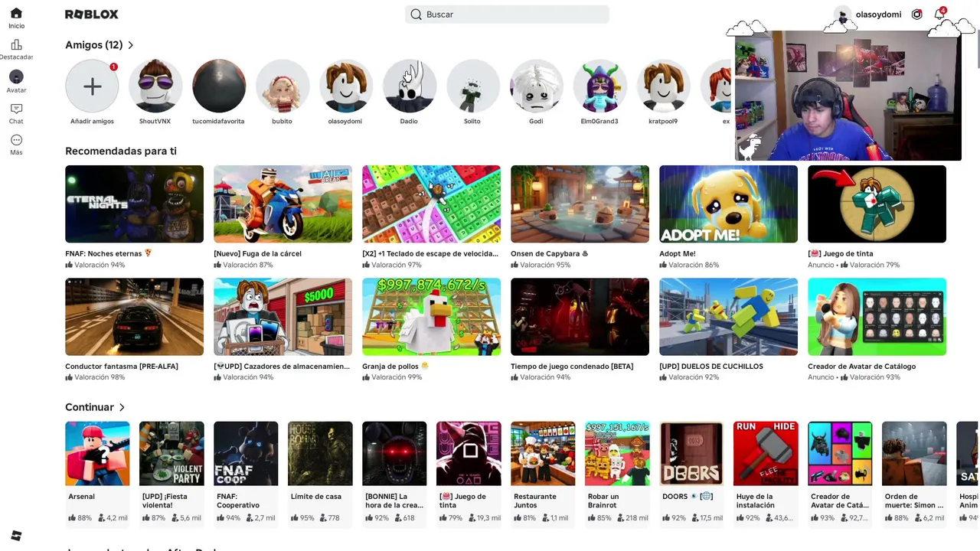The width and height of the screenshot is (980, 551).
Task: Click the header profile avatar beside olasoydomi
Action: [842, 15]
